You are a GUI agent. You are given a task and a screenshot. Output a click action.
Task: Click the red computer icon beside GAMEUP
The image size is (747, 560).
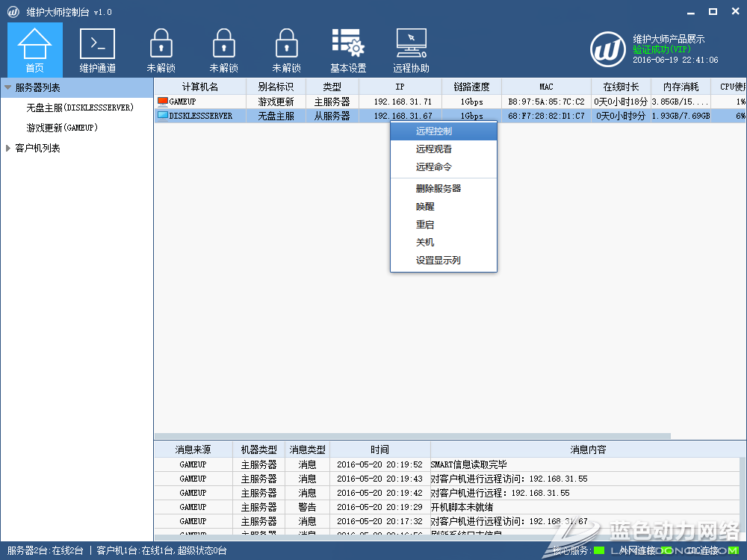[162, 102]
